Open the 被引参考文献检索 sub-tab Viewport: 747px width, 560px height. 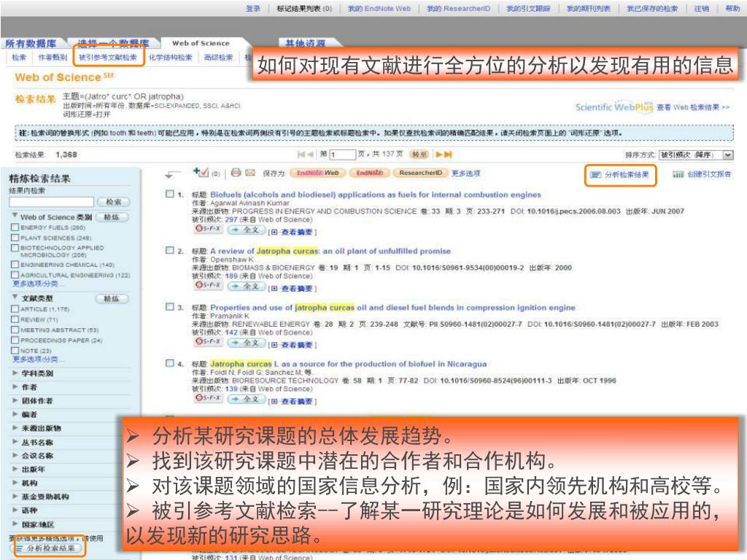pyautogui.click(x=108, y=57)
